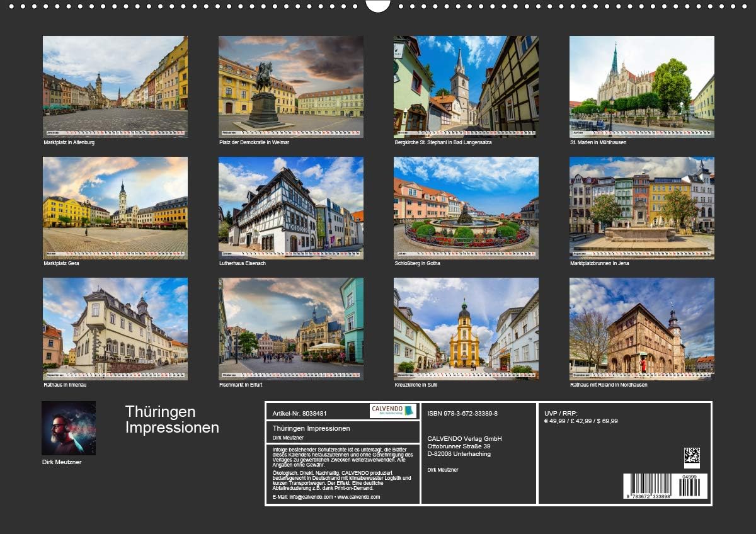Open the Marktplatz Gera photo
Image resolution: width=756 pixels, height=534 pixels.
coord(115,208)
